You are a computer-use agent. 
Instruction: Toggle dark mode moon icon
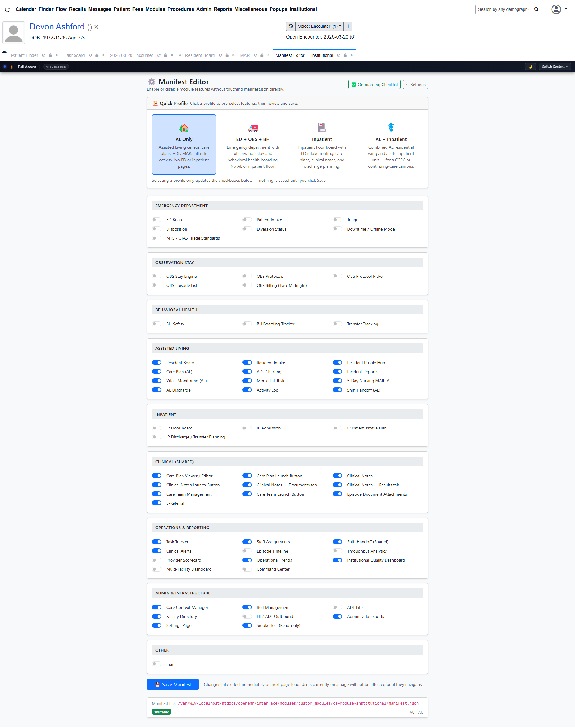click(x=530, y=67)
